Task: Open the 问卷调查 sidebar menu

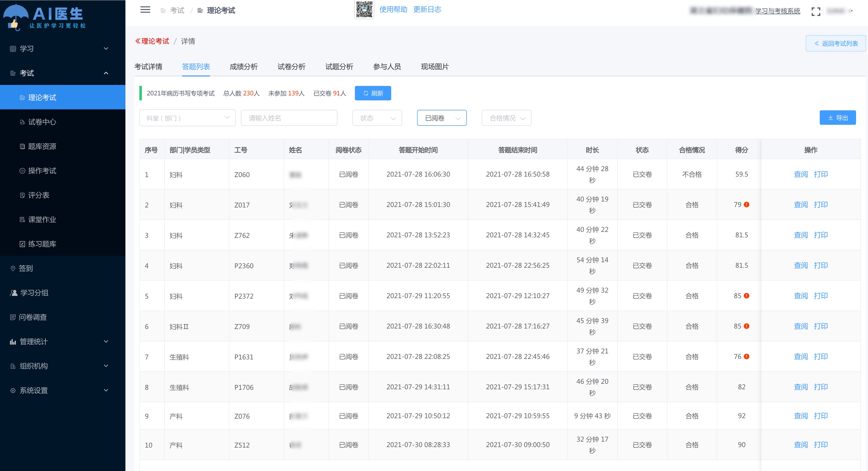Action: pos(63,317)
